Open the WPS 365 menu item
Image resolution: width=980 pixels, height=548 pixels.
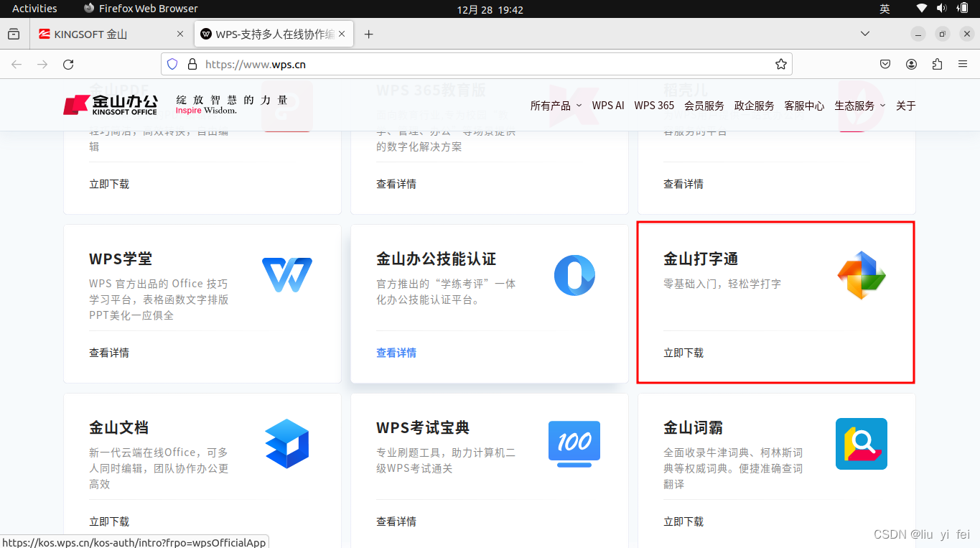click(654, 106)
